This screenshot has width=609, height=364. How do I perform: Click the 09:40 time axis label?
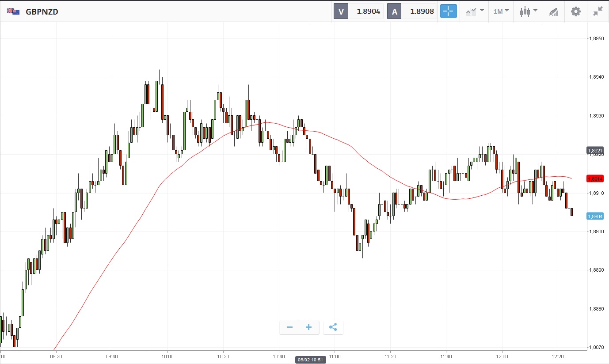[112, 356]
